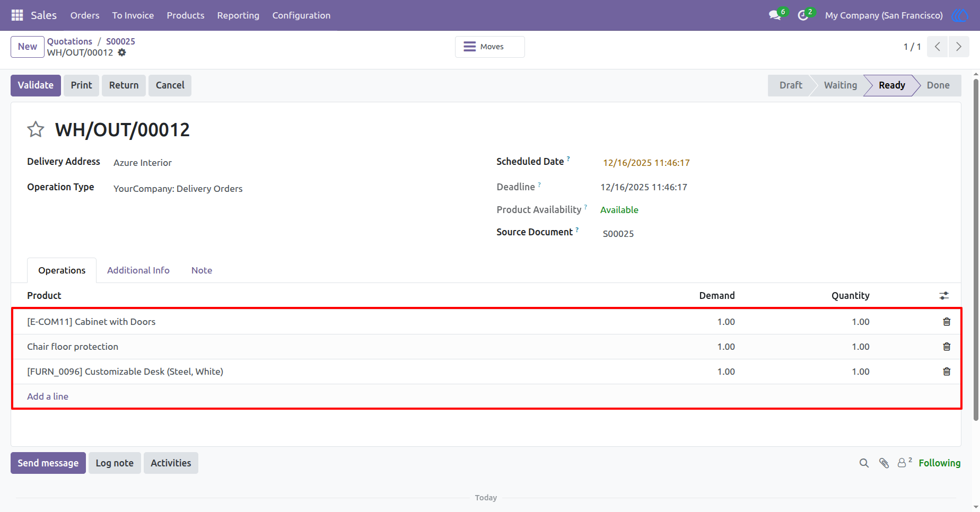The height and width of the screenshot is (512, 980).
Task: Open the apps grid menu icon
Action: pyautogui.click(x=17, y=15)
